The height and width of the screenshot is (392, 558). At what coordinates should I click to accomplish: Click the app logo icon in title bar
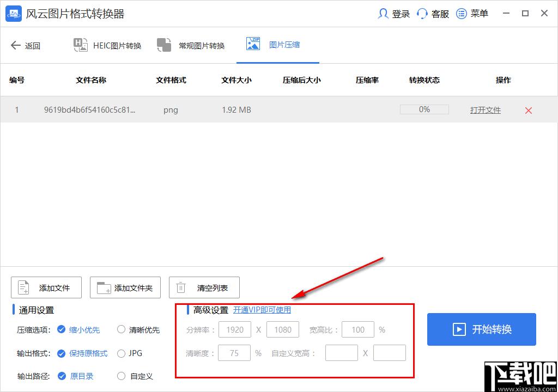click(x=14, y=14)
